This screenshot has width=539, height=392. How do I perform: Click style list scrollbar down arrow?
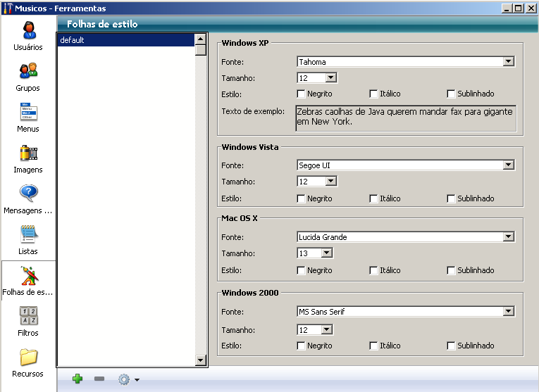tap(201, 360)
